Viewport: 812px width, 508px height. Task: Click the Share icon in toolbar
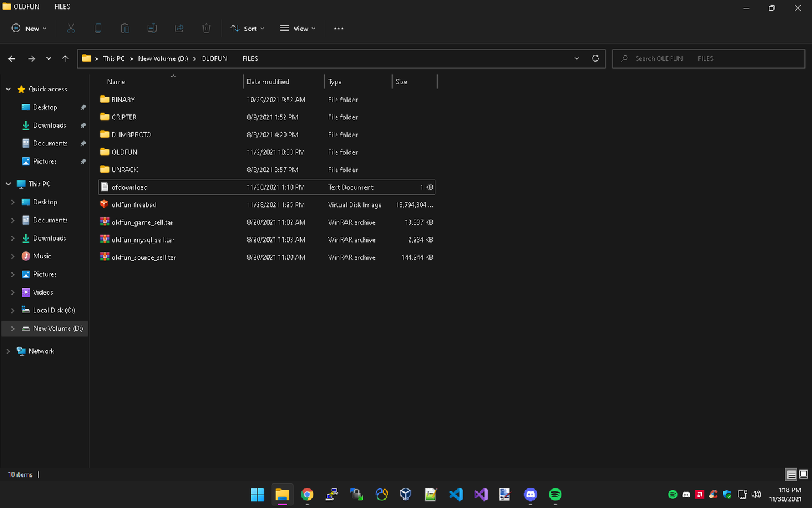coord(179,29)
